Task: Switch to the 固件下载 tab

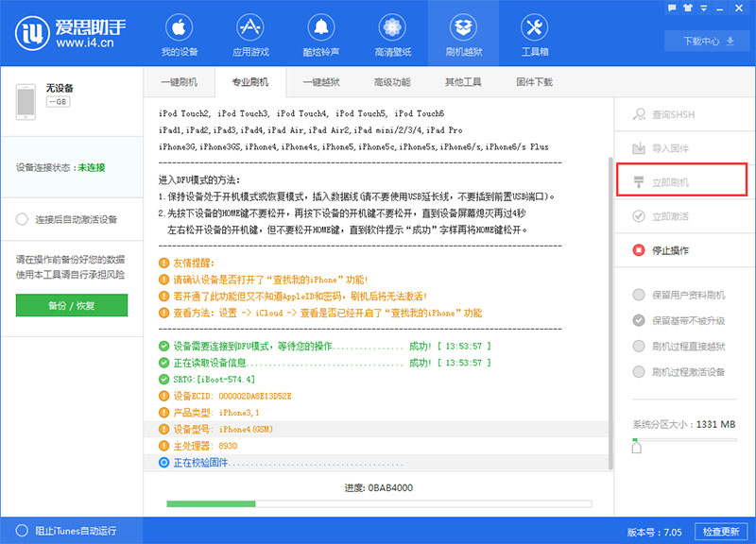Action: 530,82
